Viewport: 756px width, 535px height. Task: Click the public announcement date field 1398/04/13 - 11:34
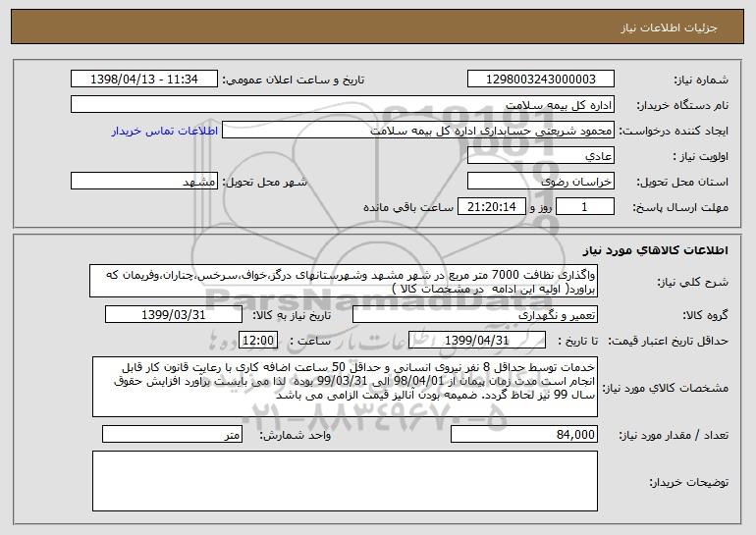[144, 80]
